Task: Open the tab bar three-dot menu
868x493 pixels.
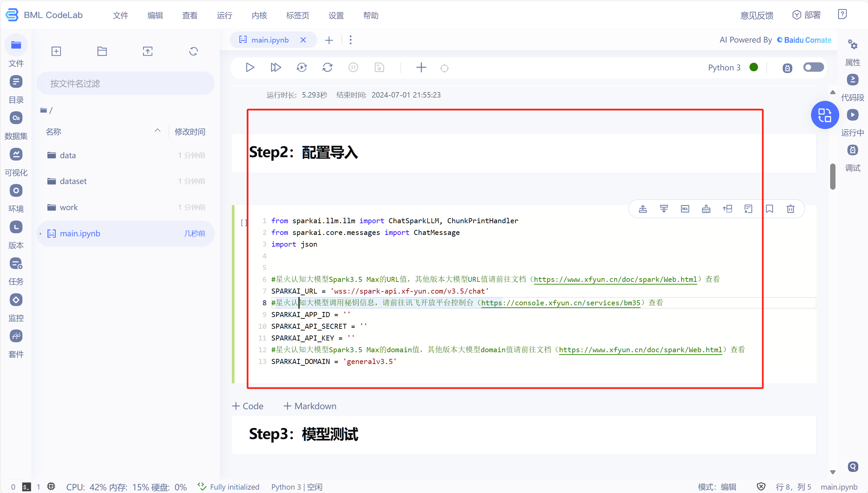Action: pos(351,40)
